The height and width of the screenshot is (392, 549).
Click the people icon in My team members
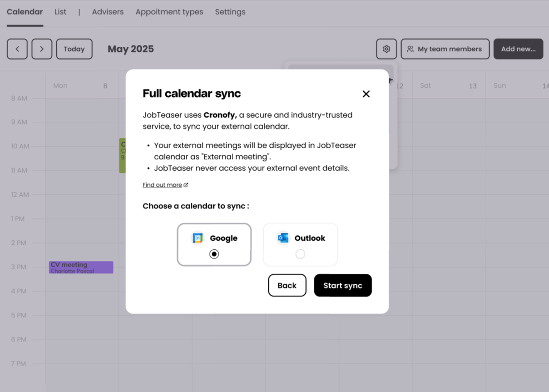[x=410, y=49]
